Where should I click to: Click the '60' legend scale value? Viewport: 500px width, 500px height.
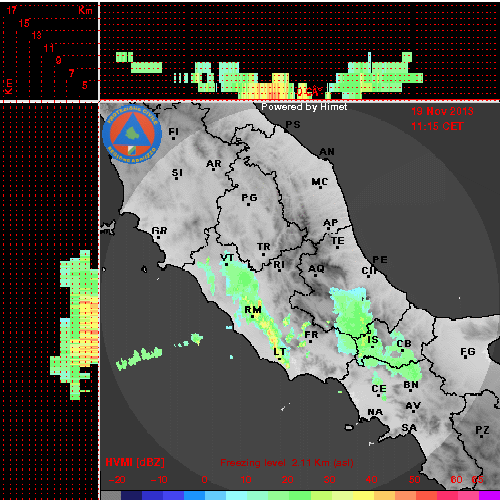click(456, 480)
